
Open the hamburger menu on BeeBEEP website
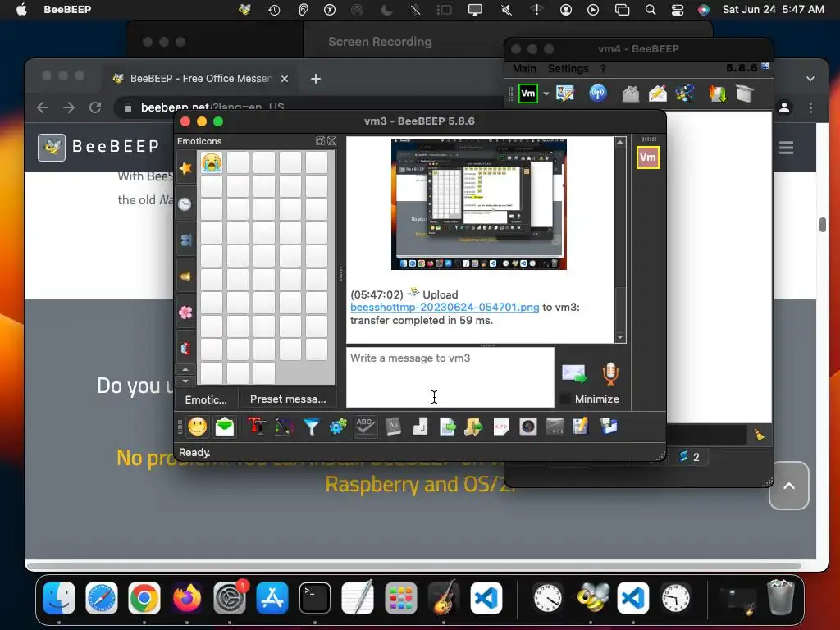coord(786,148)
